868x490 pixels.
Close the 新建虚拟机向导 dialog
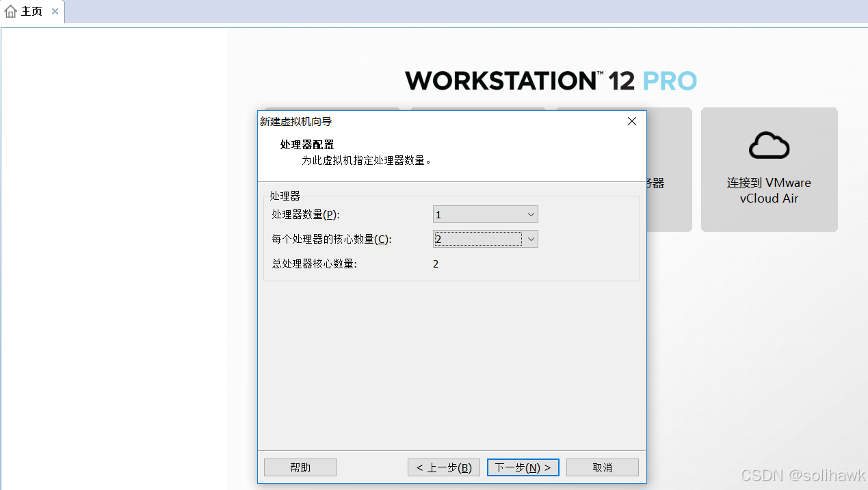[631, 121]
